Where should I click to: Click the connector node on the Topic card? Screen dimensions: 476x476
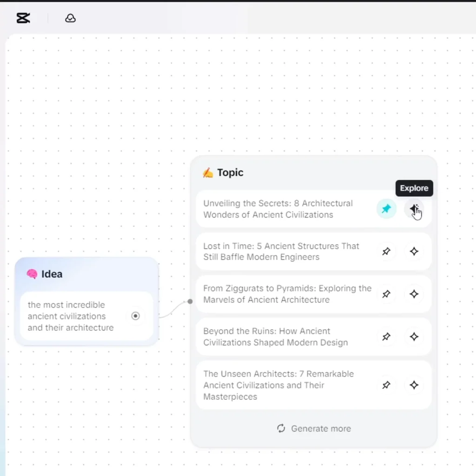(190, 301)
